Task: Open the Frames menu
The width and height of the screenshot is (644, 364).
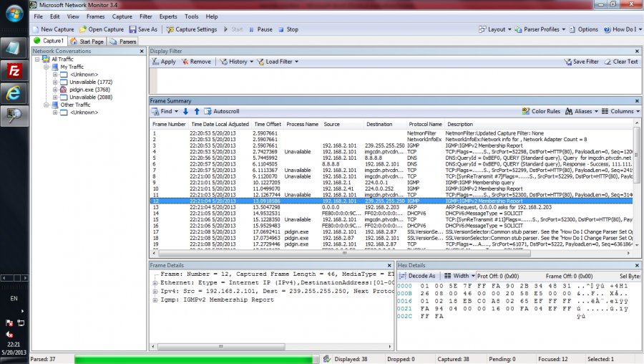Action: 95,16
